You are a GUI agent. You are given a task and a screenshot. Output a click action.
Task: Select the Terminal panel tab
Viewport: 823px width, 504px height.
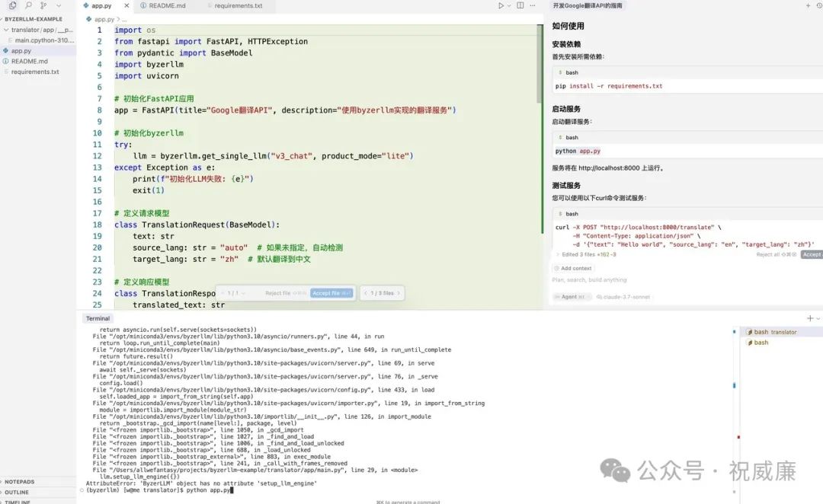(98, 318)
